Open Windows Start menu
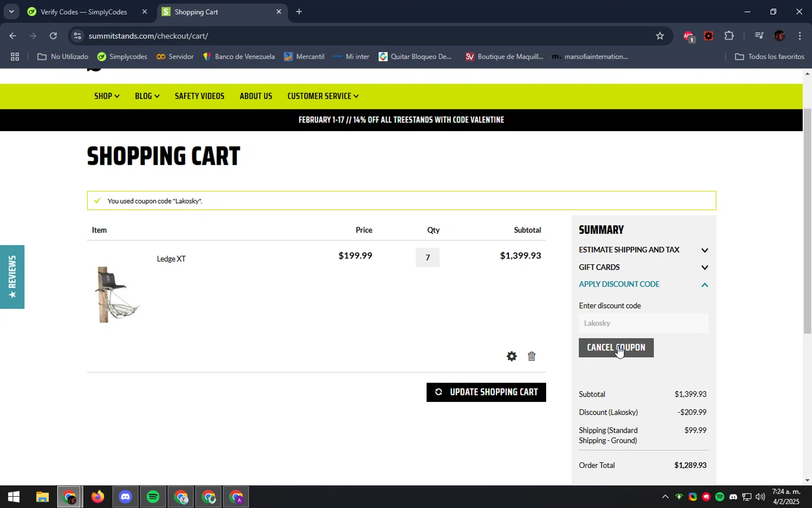 pos(14,497)
